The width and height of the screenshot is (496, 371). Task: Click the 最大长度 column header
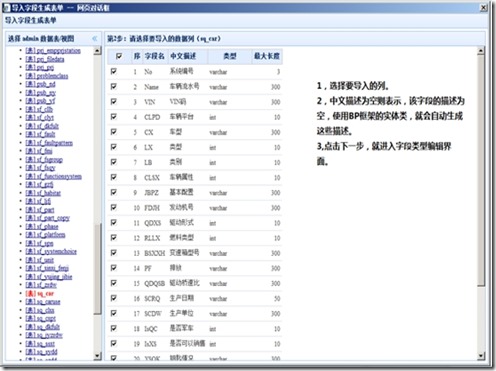click(x=267, y=56)
